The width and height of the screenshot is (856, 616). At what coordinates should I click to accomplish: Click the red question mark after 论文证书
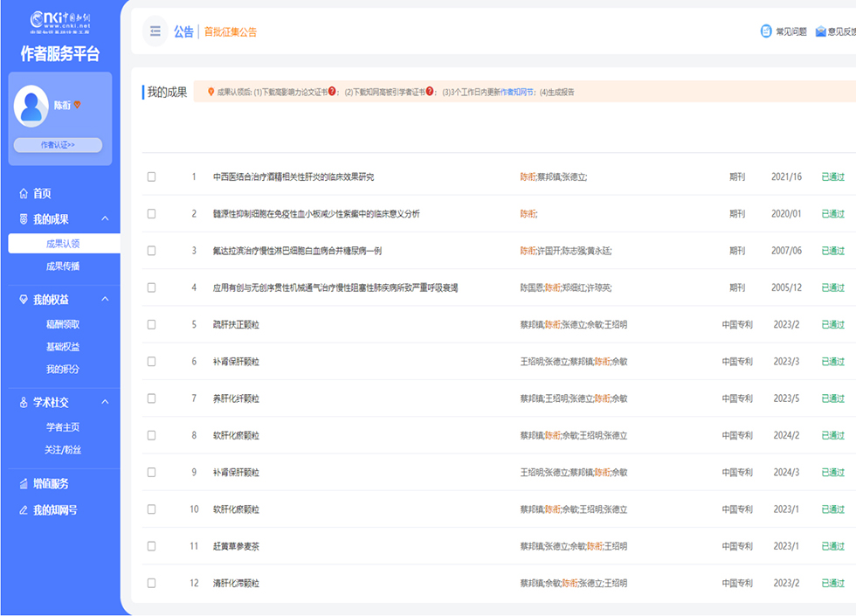tap(333, 92)
